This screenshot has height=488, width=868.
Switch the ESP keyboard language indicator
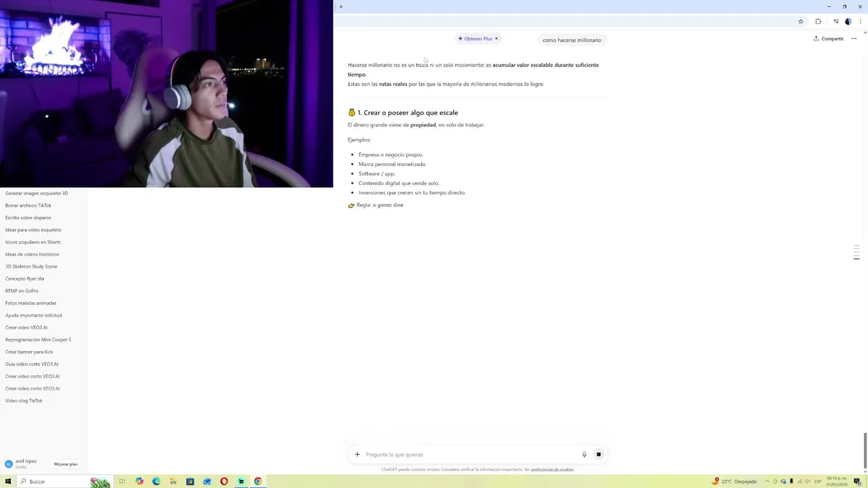[x=818, y=481]
